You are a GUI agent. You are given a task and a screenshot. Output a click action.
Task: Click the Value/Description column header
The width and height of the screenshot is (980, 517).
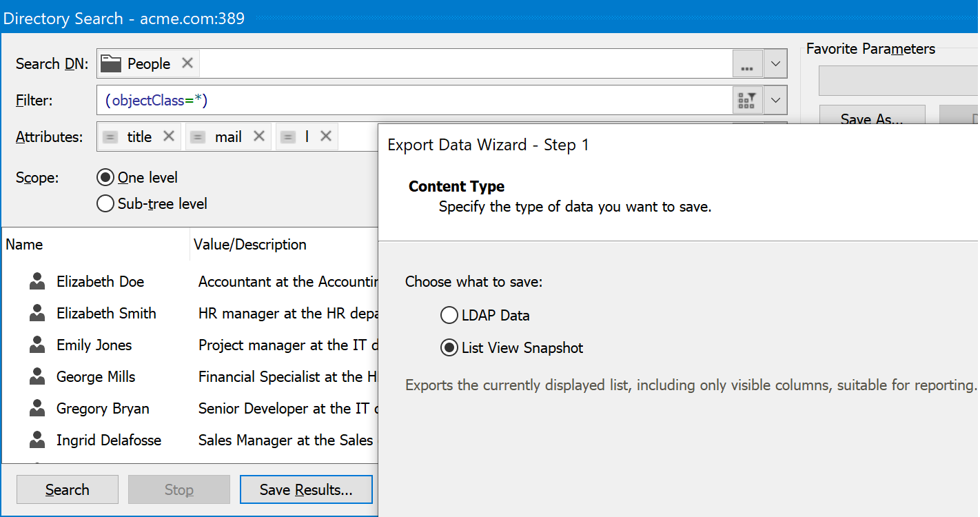[x=284, y=245]
